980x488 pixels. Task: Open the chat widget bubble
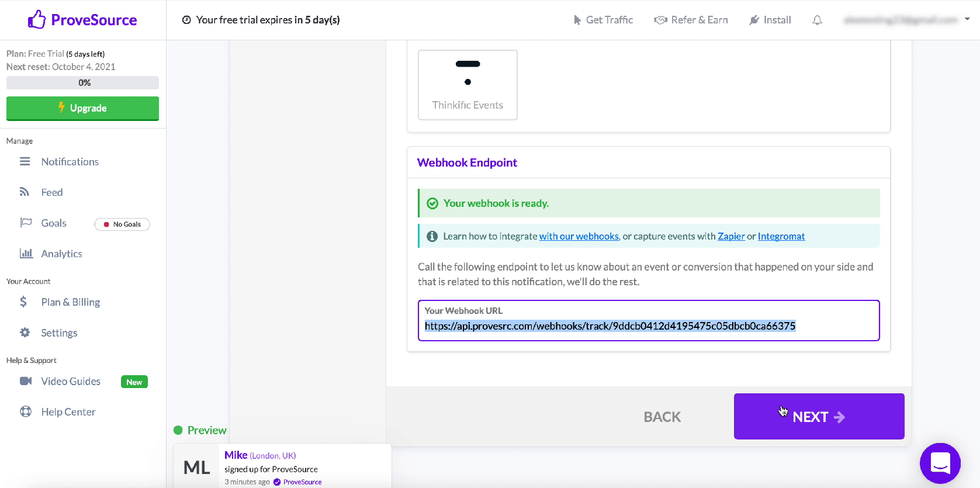click(940, 463)
